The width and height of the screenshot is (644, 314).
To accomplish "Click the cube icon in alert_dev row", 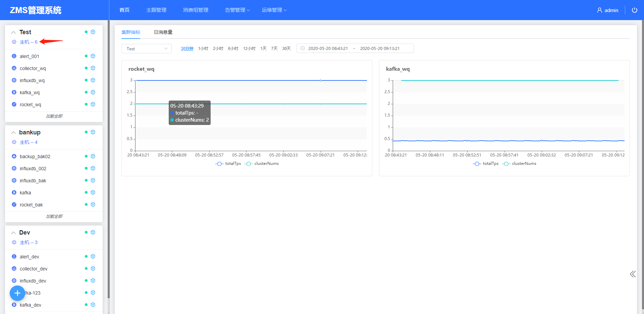I will [93, 256].
